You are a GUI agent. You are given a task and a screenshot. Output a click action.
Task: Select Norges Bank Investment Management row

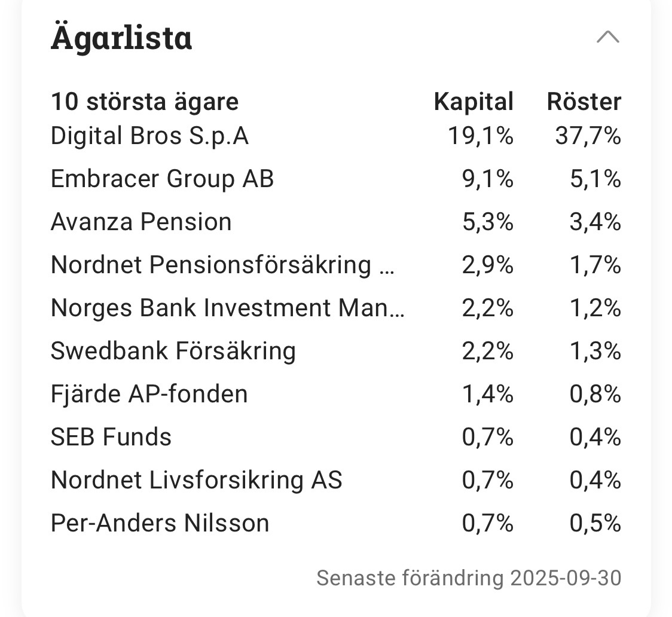pyautogui.click(x=227, y=308)
